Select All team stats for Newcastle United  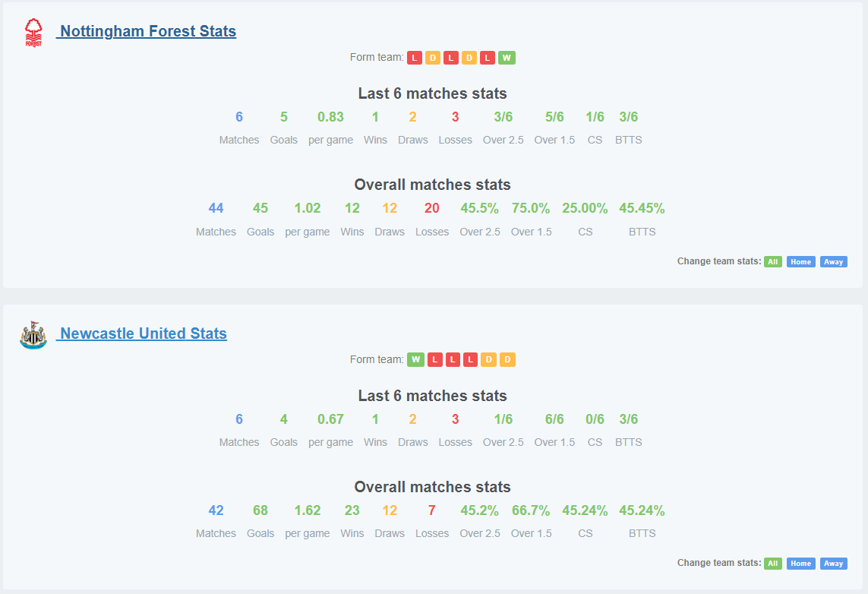tap(773, 564)
